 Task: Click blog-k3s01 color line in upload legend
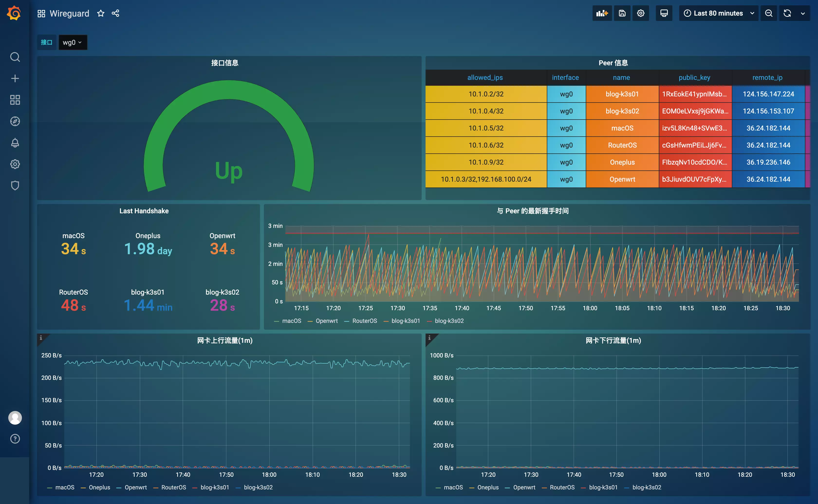click(195, 488)
